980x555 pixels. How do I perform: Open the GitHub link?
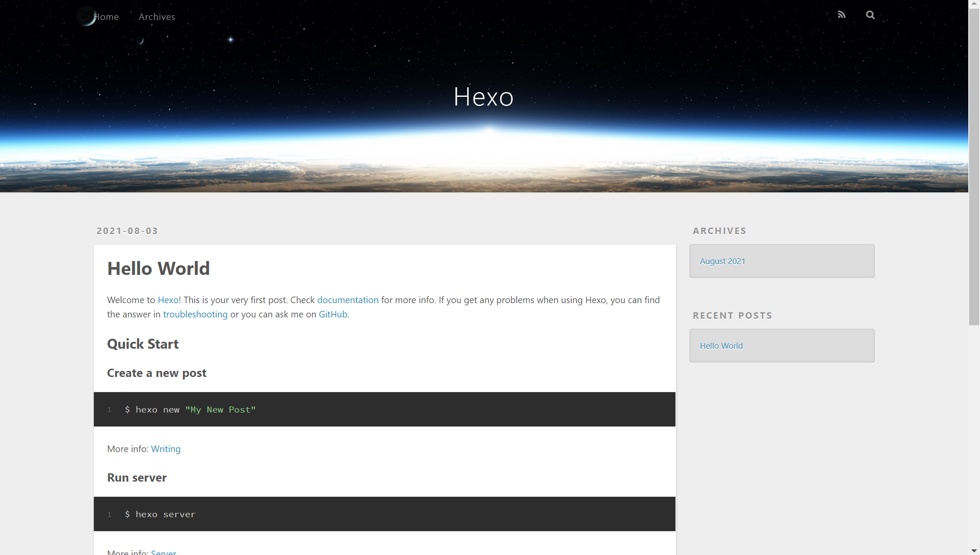click(x=333, y=314)
